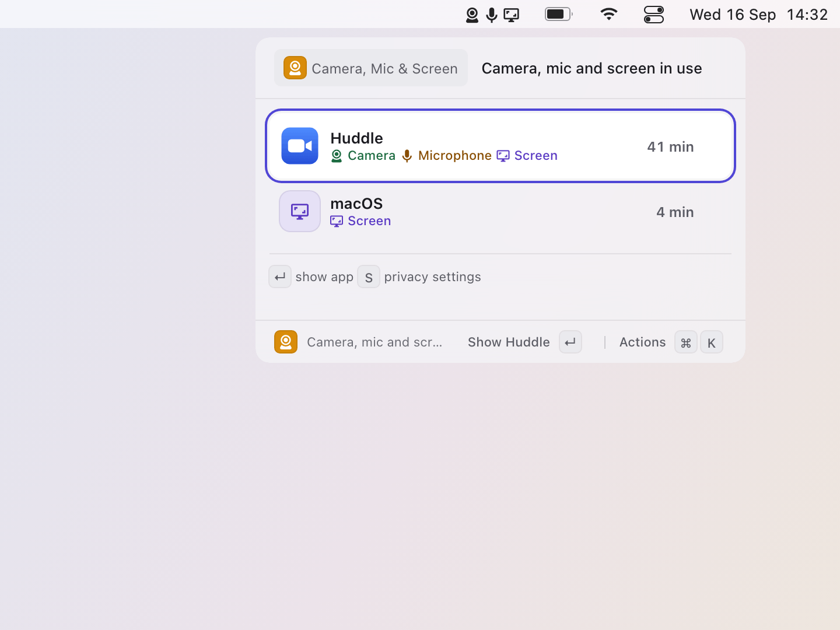Click the return key icon beside Show Huddle
Screen dimensions: 840x630
pyautogui.click(x=570, y=342)
